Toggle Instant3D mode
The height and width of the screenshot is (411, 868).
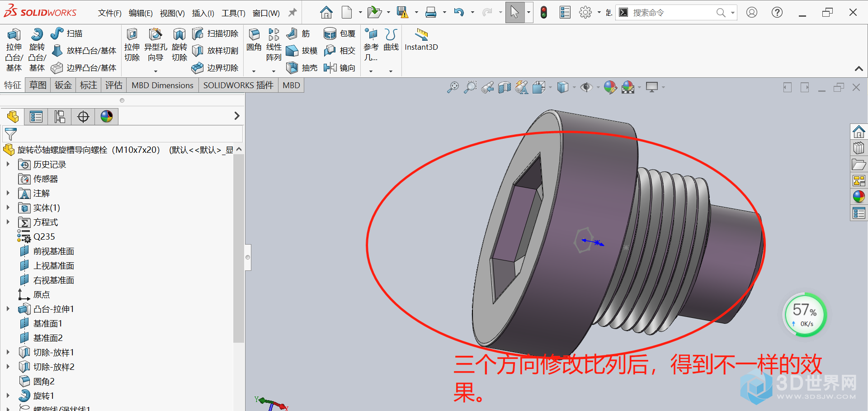421,40
